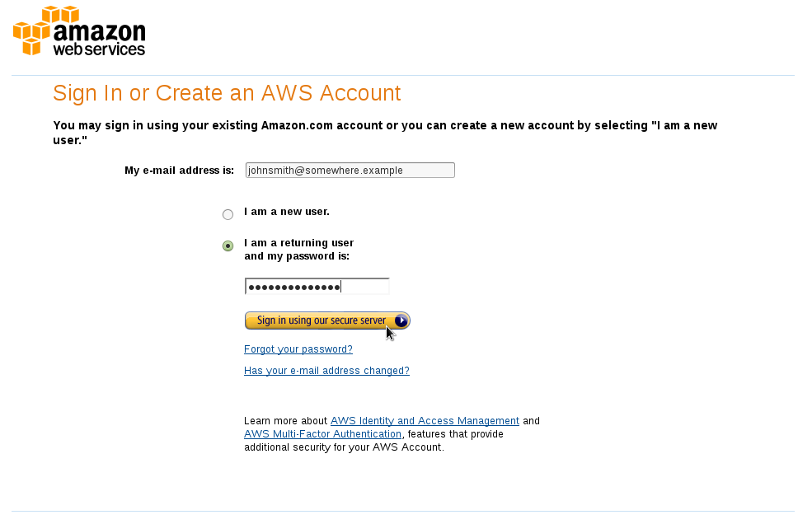Image resolution: width=812 pixels, height=524 pixels.
Task: Click the "web services" text in the logo
Action: (99, 49)
